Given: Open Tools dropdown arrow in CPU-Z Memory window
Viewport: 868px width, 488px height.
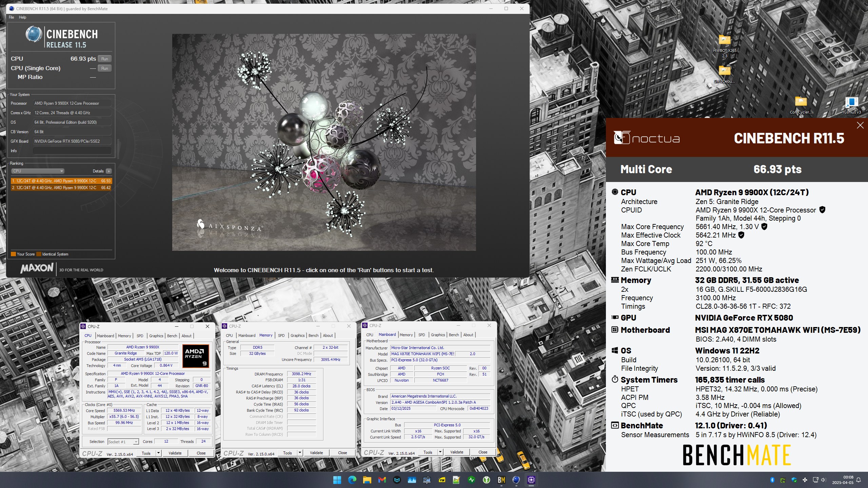Looking at the screenshot, I should 300,453.
